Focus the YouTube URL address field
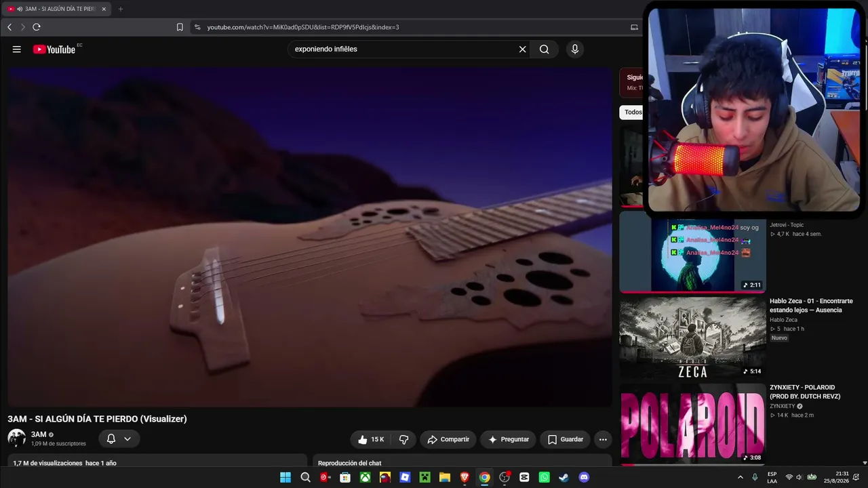The width and height of the screenshot is (868, 488). point(414,27)
